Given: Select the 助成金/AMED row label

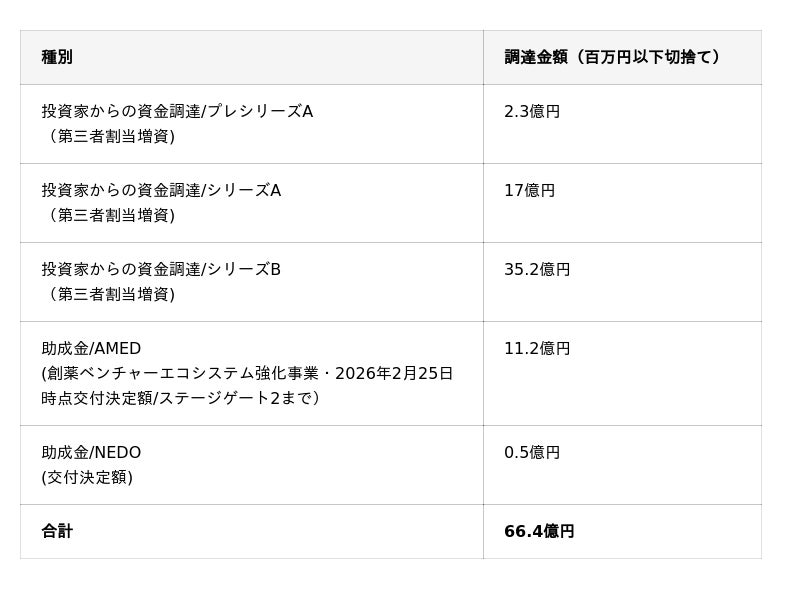Looking at the screenshot, I should [91, 348].
